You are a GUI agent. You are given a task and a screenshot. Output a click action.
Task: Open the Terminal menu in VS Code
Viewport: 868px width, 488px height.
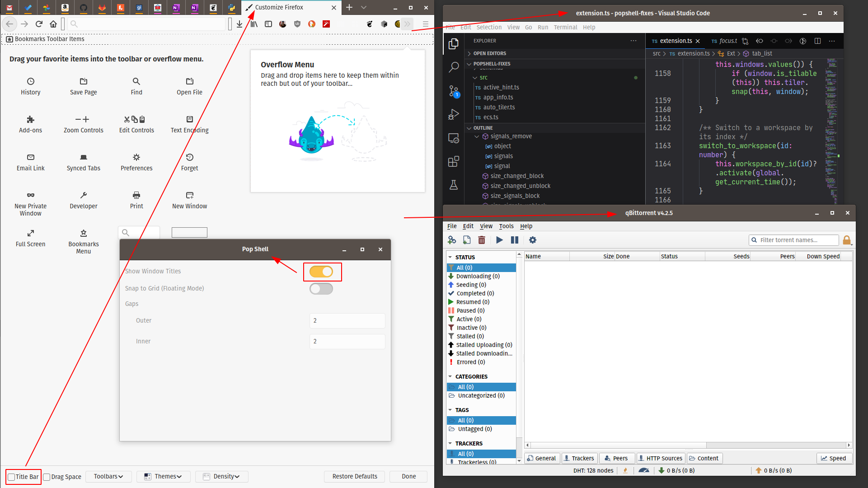tap(565, 27)
